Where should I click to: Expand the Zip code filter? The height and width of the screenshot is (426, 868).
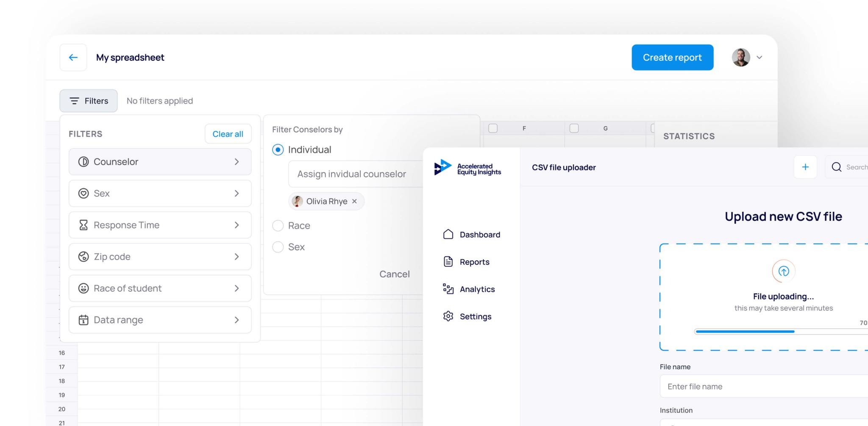[x=160, y=257]
